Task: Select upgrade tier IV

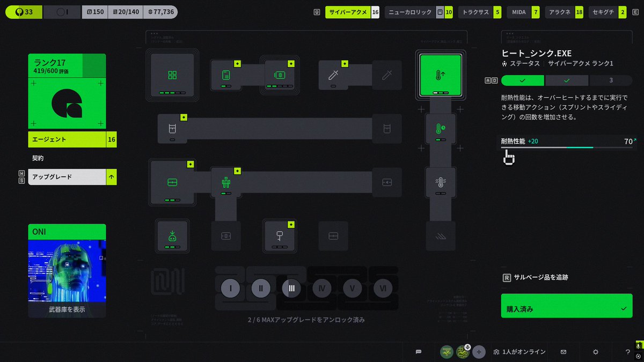Action: (322, 288)
